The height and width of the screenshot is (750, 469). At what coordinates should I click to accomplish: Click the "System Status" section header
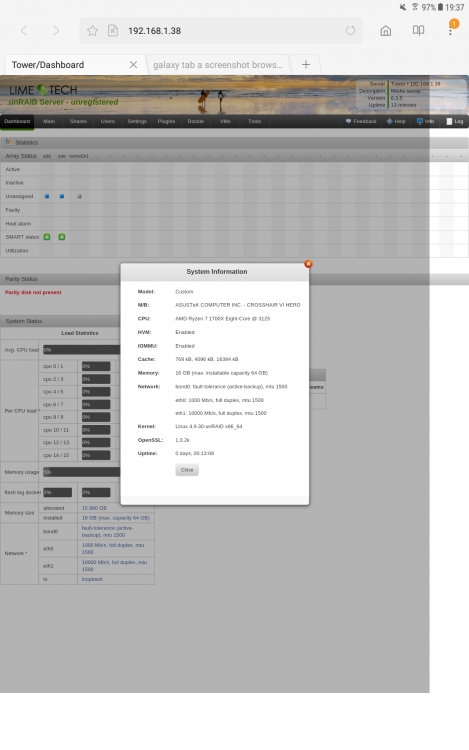[23, 321]
